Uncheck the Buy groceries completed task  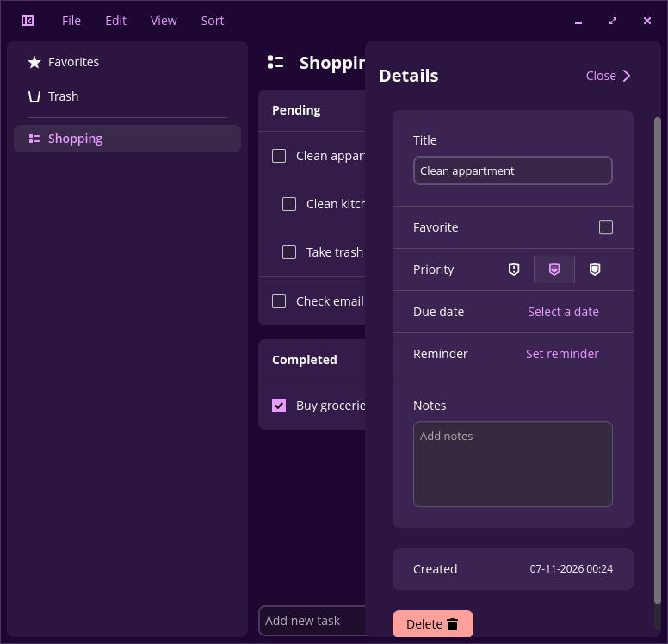point(279,406)
